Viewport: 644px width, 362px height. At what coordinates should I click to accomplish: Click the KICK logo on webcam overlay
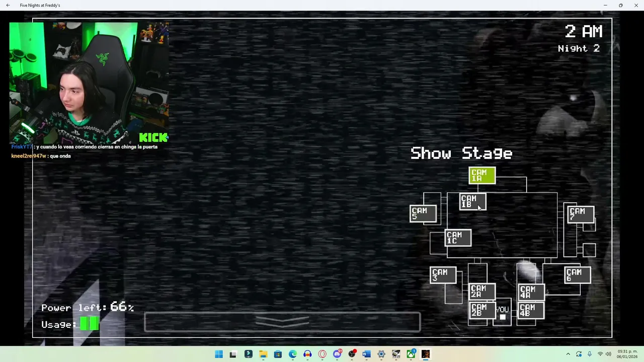point(153,137)
